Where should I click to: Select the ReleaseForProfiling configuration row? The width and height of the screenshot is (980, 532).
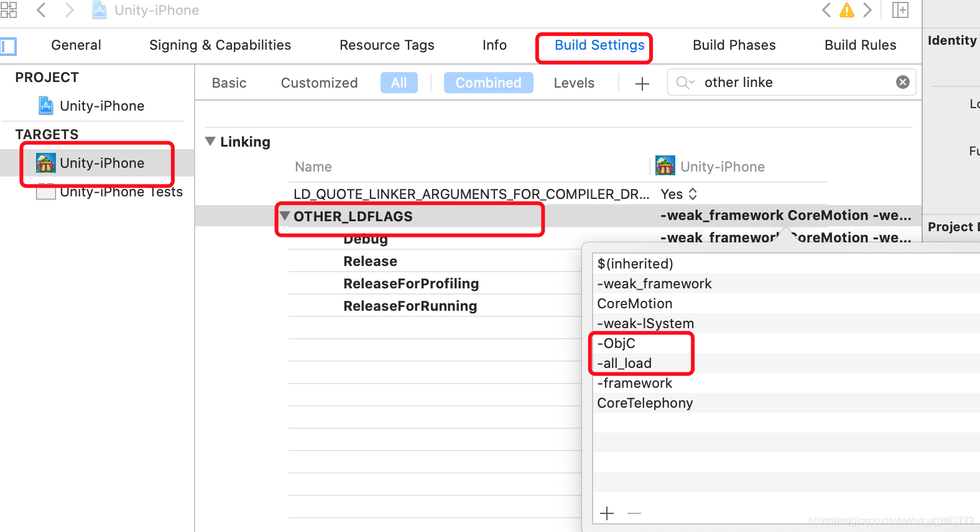(x=411, y=284)
